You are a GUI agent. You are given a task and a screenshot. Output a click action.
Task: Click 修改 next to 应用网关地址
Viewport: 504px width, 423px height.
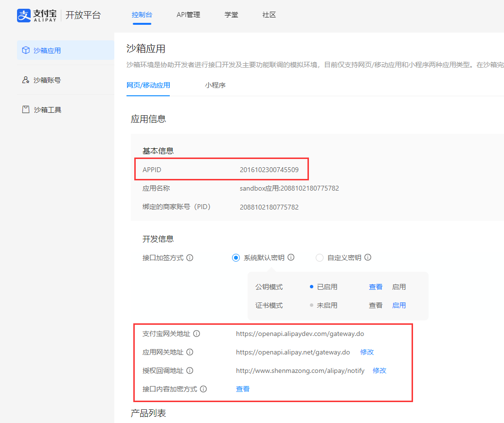point(367,352)
